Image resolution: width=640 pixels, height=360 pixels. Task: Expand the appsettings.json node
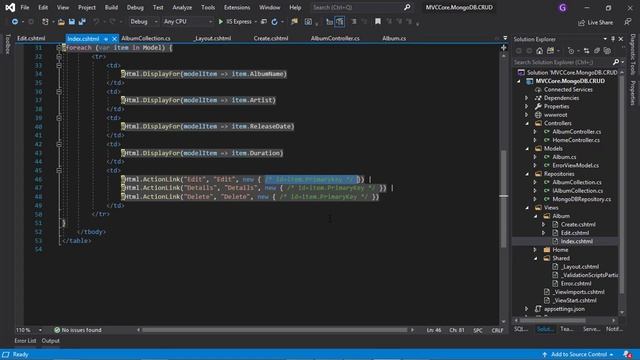pos(527,309)
